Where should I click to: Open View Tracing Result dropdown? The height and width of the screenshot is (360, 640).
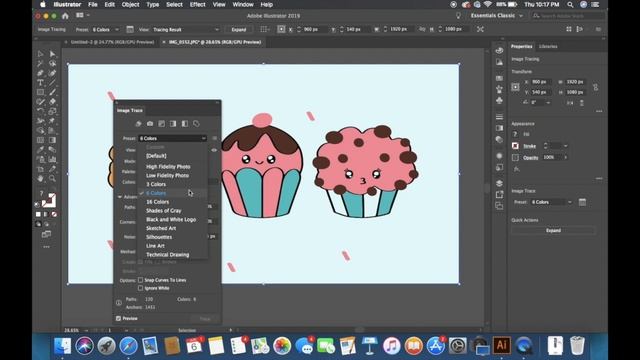(x=186, y=29)
